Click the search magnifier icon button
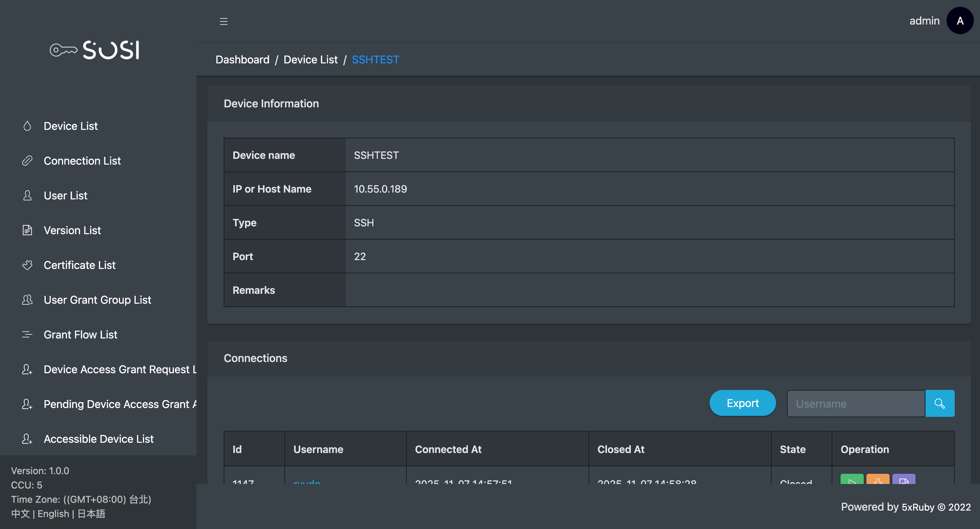 pos(939,403)
